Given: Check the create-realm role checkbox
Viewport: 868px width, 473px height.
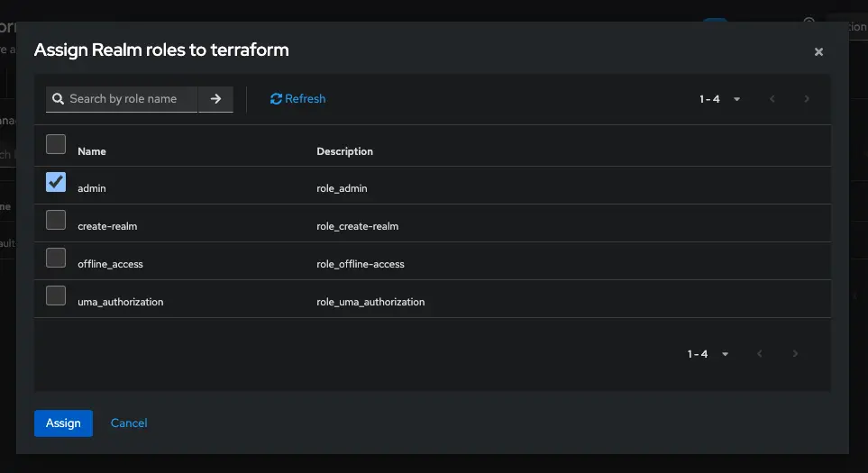Looking at the screenshot, I should [56, 220].
